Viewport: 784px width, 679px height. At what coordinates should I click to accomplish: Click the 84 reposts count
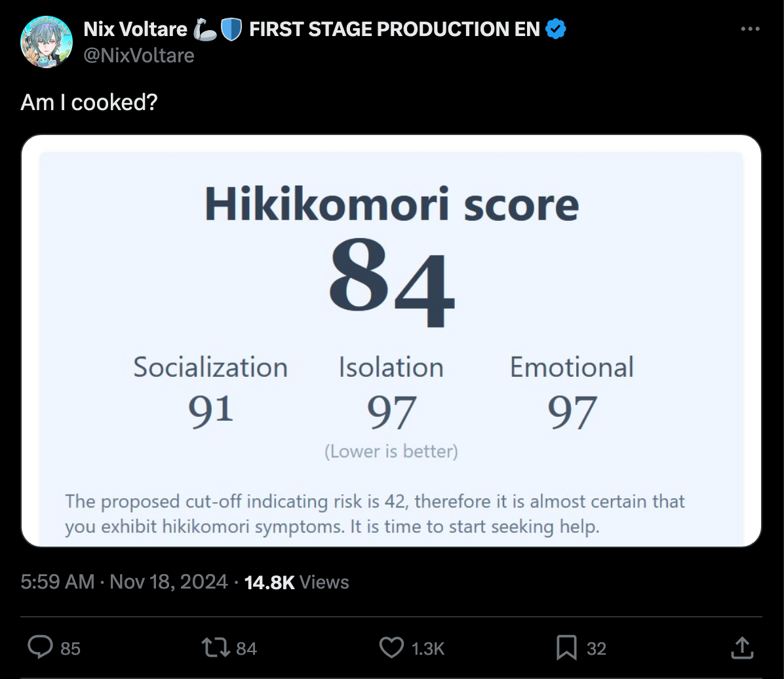point(246,648)
